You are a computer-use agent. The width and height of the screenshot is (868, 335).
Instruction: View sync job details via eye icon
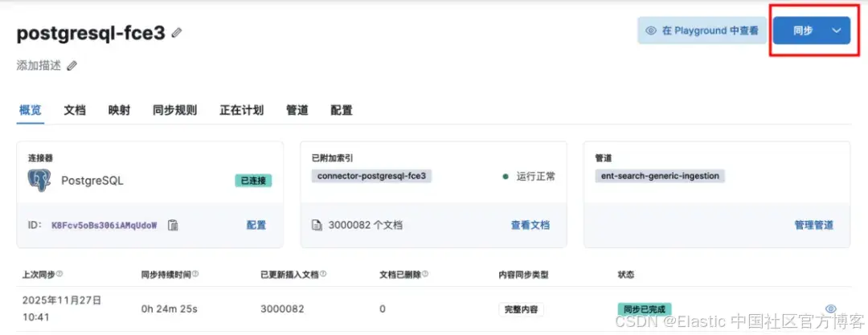point(830,308)
